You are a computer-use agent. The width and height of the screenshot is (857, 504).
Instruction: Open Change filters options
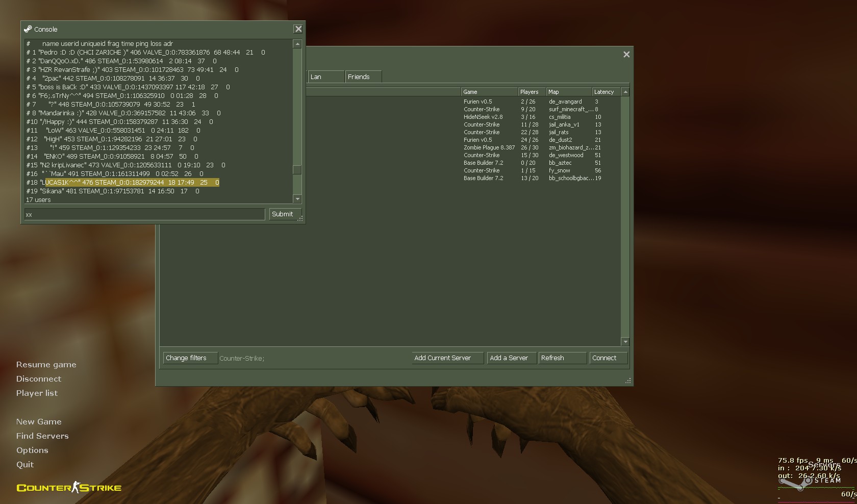pyautogui.click(x=190, y=358)
